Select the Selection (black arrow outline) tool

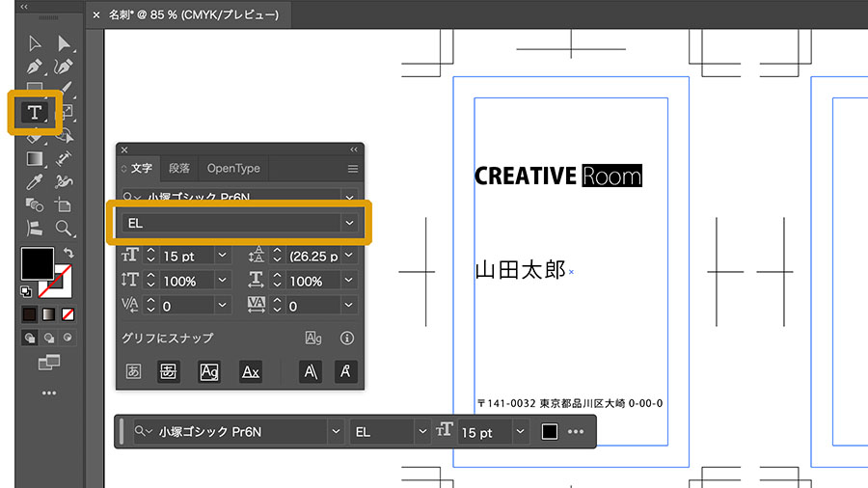point(35,43)
